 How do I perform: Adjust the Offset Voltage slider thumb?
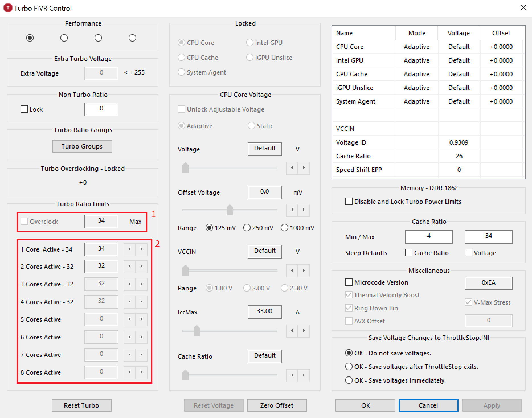[230, 210]
